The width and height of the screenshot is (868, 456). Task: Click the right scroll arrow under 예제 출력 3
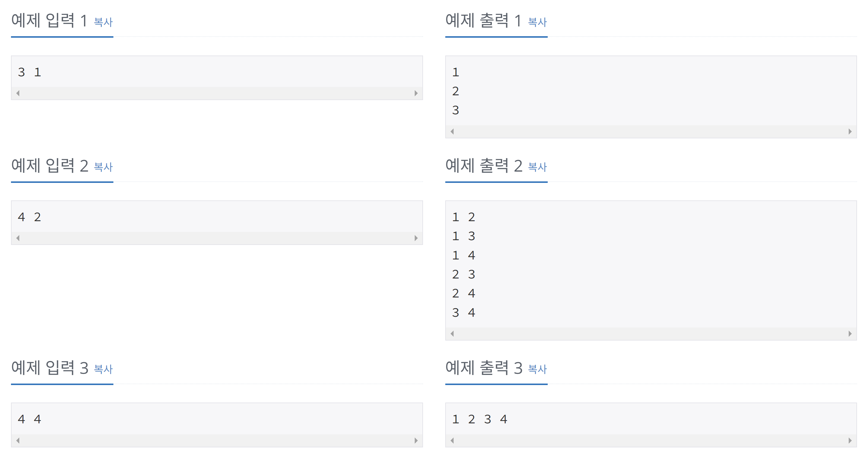pyautogui.click(x=850, y=441)
